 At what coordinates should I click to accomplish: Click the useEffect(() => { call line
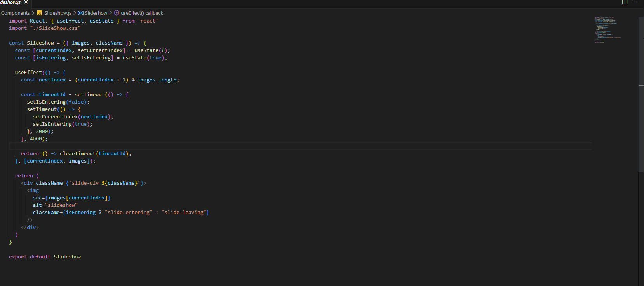pos(40,73)
